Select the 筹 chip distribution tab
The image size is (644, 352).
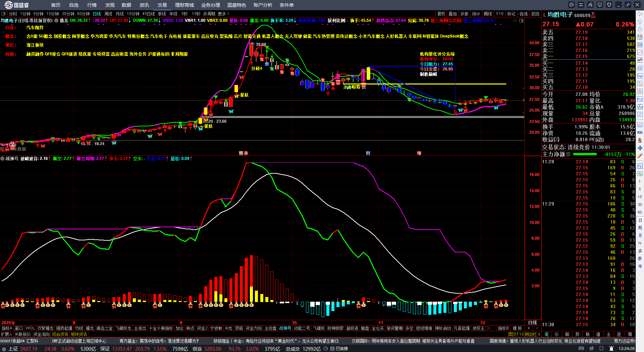(x=630, y=334)
